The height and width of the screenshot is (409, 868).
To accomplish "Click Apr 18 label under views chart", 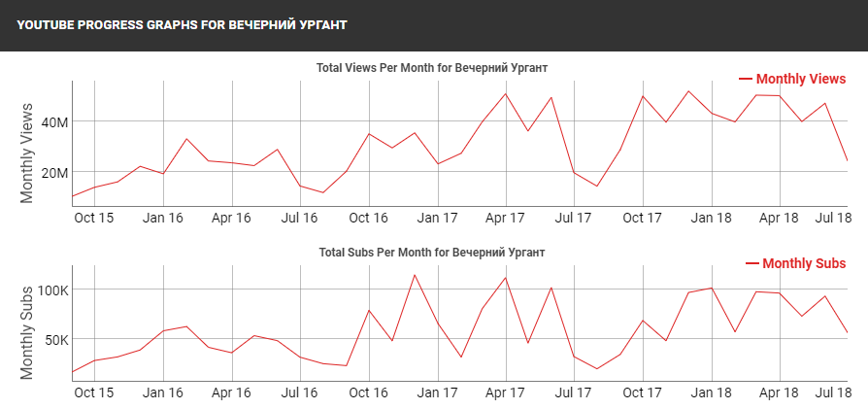I will 780,218.
